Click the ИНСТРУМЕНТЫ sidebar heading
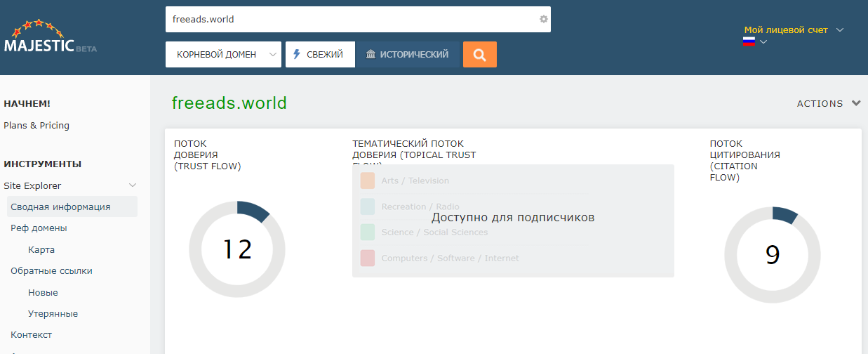The height and width of the screenshot is (354, 868). 42,164
